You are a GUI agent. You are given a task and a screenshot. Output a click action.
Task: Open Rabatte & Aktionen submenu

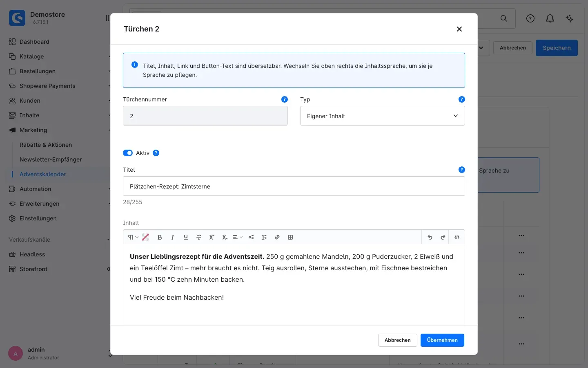[46, 145]
